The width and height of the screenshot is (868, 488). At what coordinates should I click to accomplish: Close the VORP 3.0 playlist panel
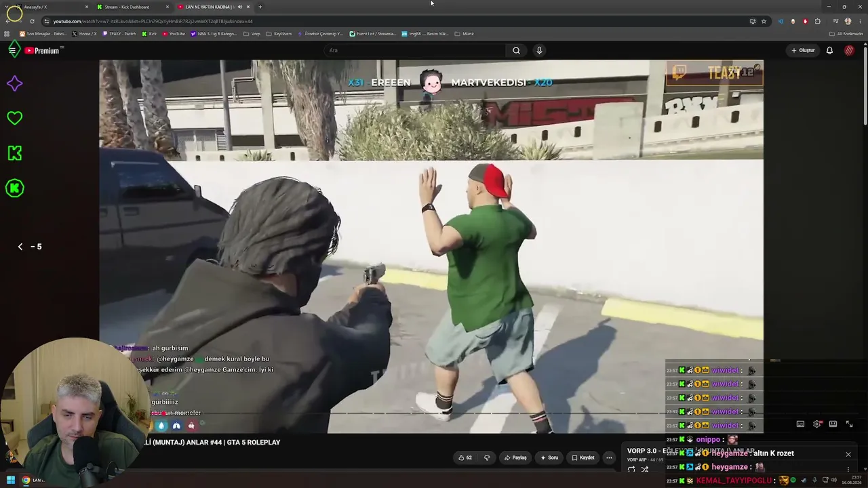[848, 454]
